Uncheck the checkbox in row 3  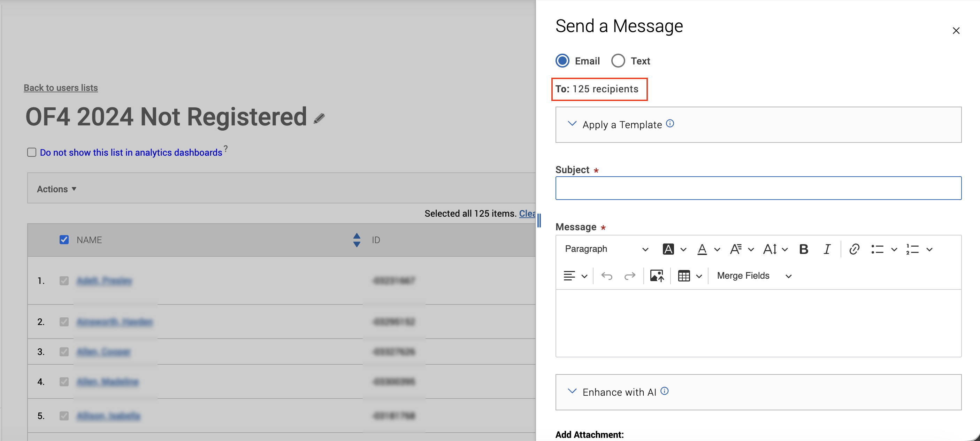click(64, 352)
